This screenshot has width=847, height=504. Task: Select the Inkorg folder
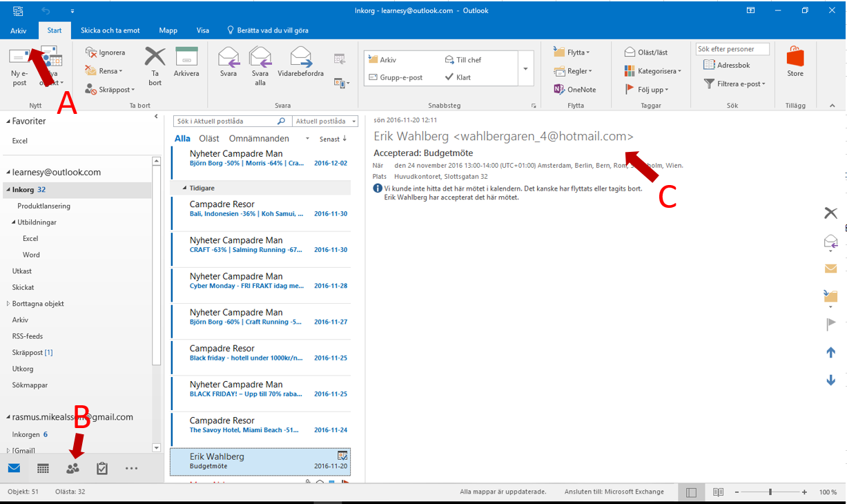[77, 189]
